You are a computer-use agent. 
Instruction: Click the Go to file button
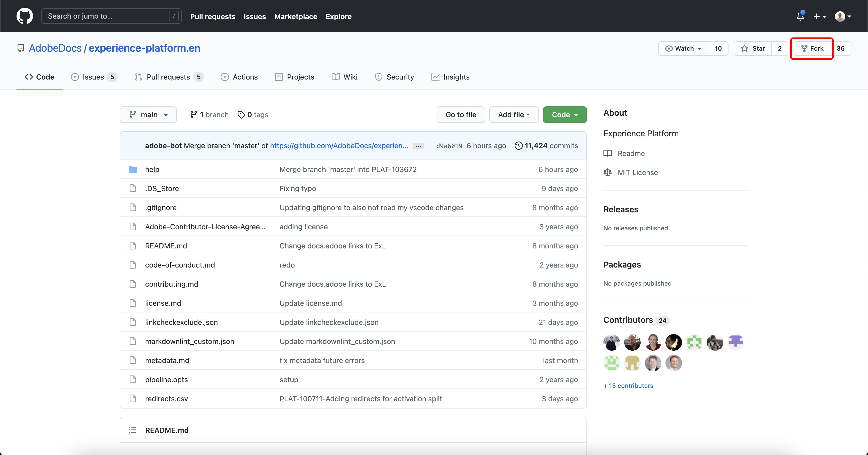[461, 115]
